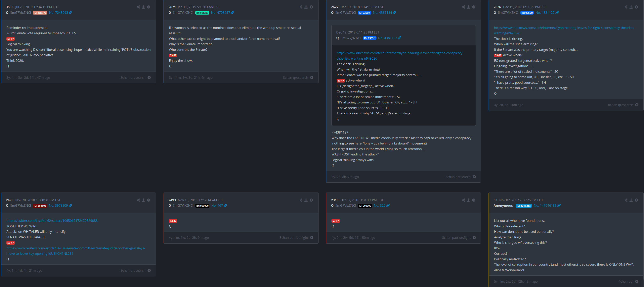Share post 2318
This screenshot has width=644, height=287.
point(463,200)
